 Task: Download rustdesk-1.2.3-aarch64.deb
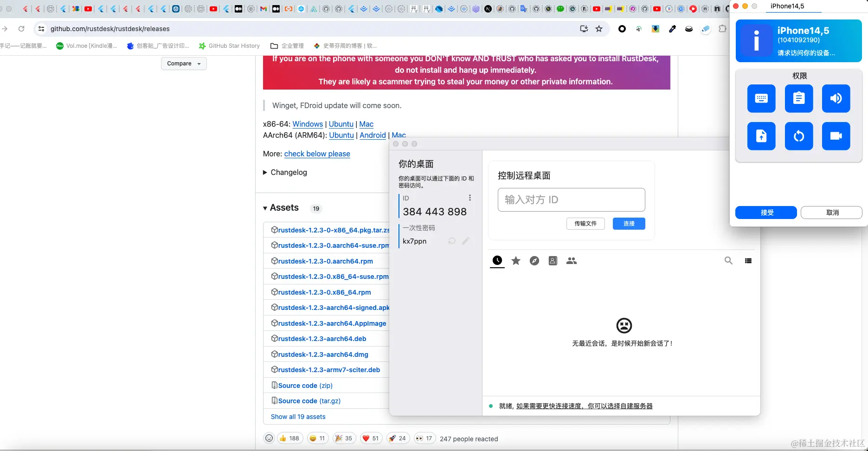click(322, 339)
